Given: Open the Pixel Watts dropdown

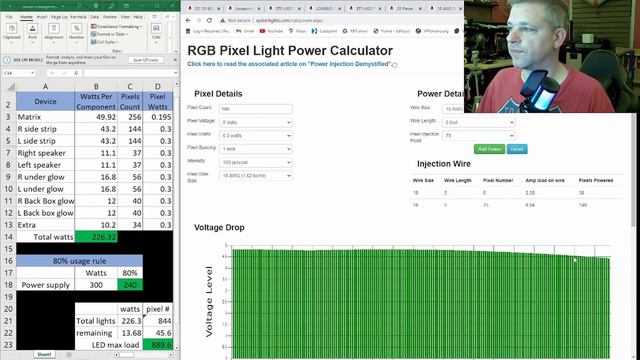Looking at the screenshot, I should pos(256,136).
